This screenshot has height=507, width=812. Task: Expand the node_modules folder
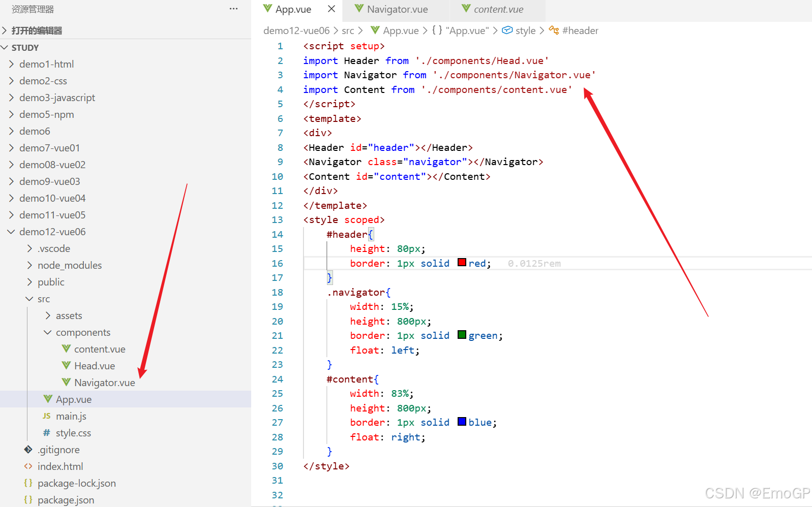tap(29, 265)
